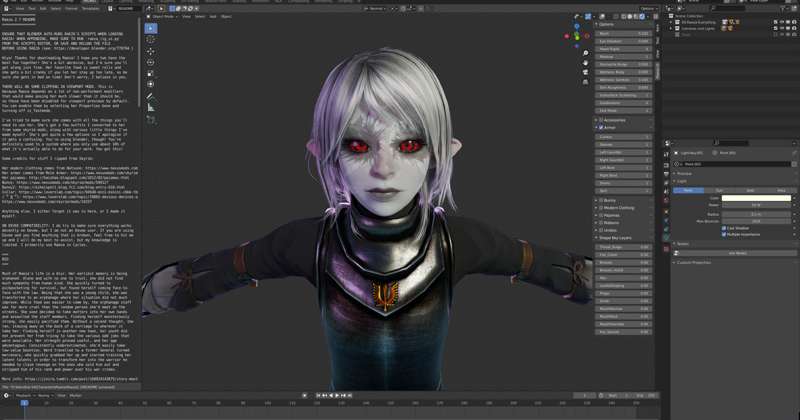Hide 01 Raesia Everything collection via eye icon

point(782,22)
